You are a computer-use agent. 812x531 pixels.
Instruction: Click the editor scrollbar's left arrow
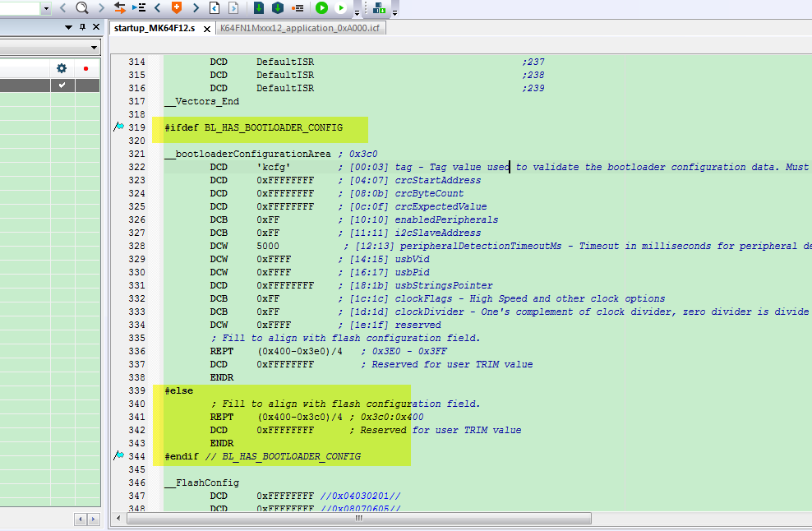[118, 518]
